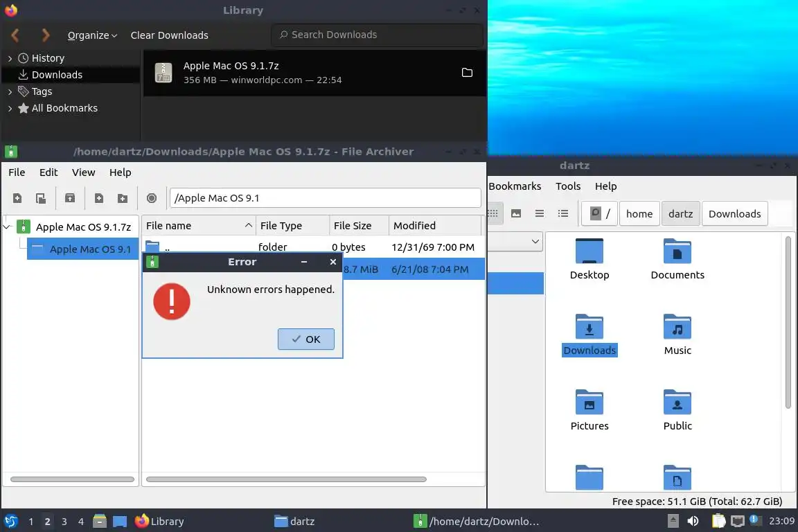The width and height of the screenshot is (798, 532).
Task: Click the archive path field /Apple Mac OS 9.1
Action: [x=325, y=198]
